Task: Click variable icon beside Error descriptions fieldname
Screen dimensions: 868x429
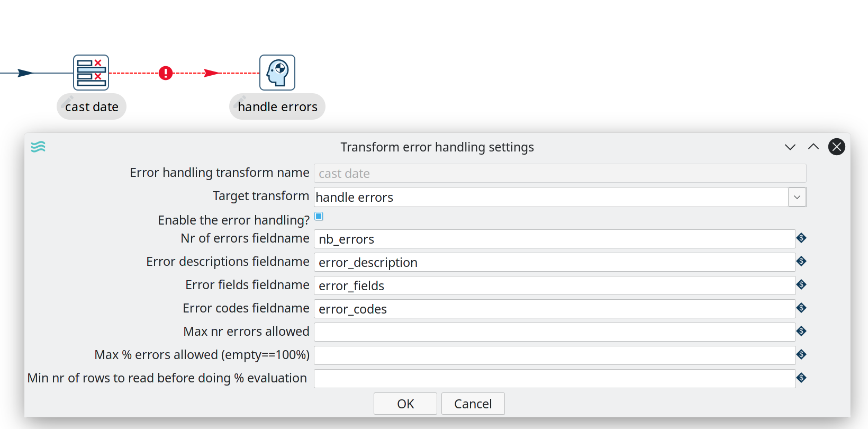Action: tap(801, 262)
